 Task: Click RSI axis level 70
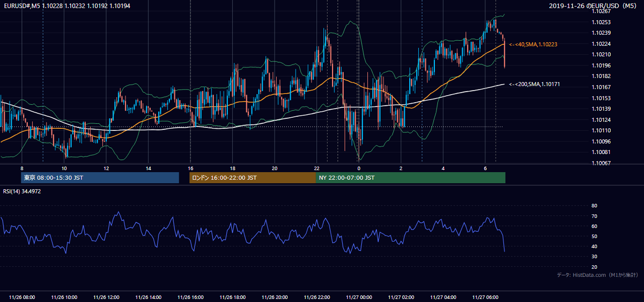595,216
